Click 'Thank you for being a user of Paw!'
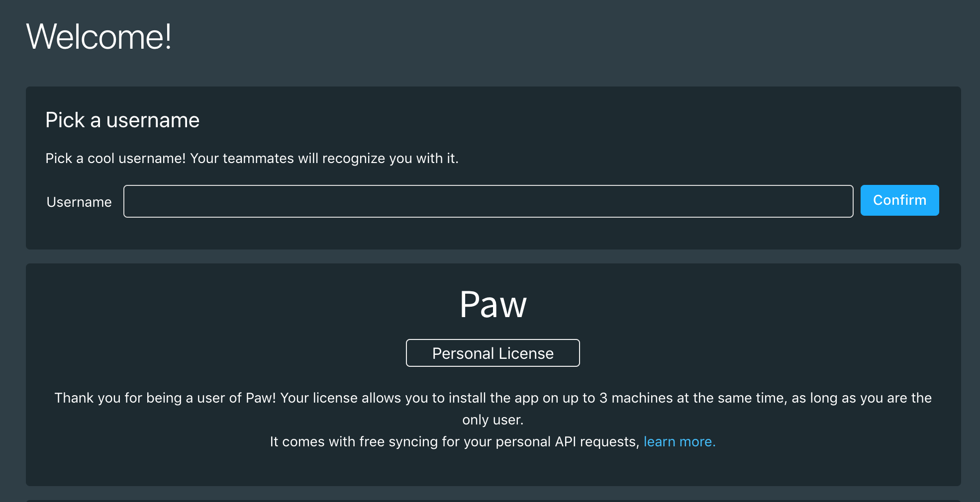This screenshot has width=980, height=502. (x=165, y=398)
